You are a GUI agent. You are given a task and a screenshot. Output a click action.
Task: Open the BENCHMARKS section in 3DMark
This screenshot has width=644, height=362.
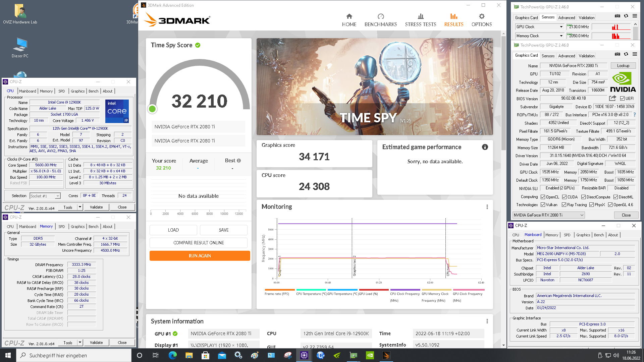pos(380,20)
